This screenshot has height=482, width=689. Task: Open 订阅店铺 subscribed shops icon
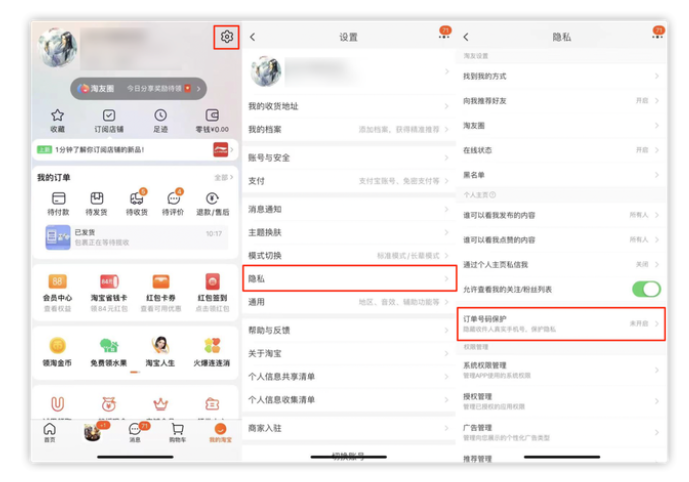[x=109, y=116]
